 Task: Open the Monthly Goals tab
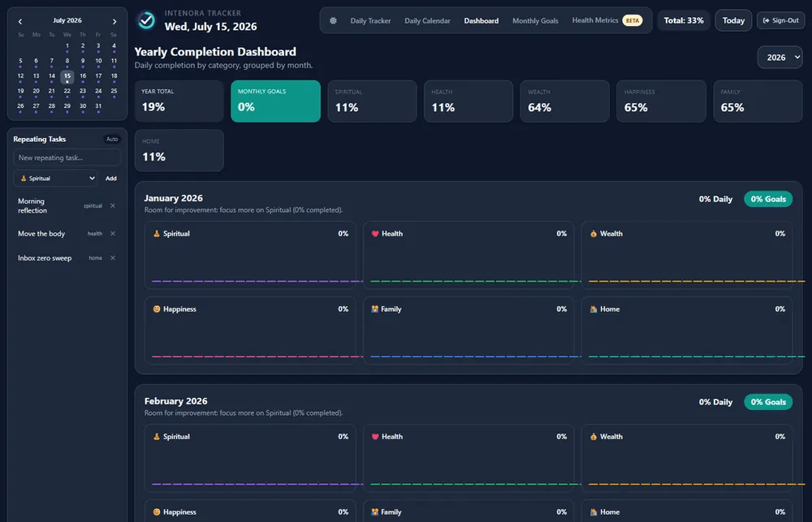[x=535, y=21]
